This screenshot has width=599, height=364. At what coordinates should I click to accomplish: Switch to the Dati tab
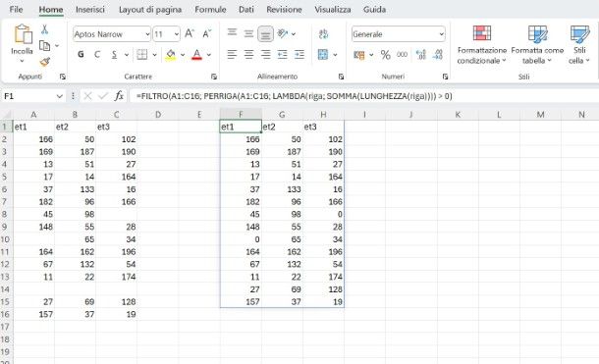pyautogui.click(x=246, y=9)
